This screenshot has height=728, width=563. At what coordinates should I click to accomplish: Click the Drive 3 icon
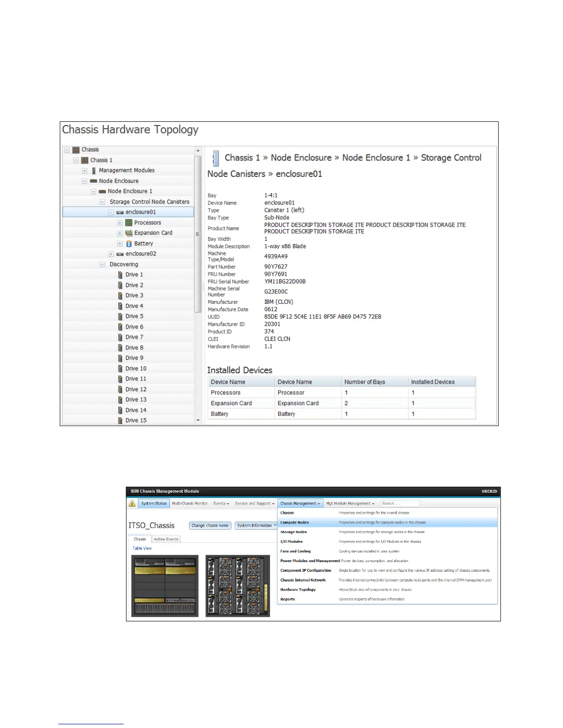pyautogui.click(x=120, y=296)
